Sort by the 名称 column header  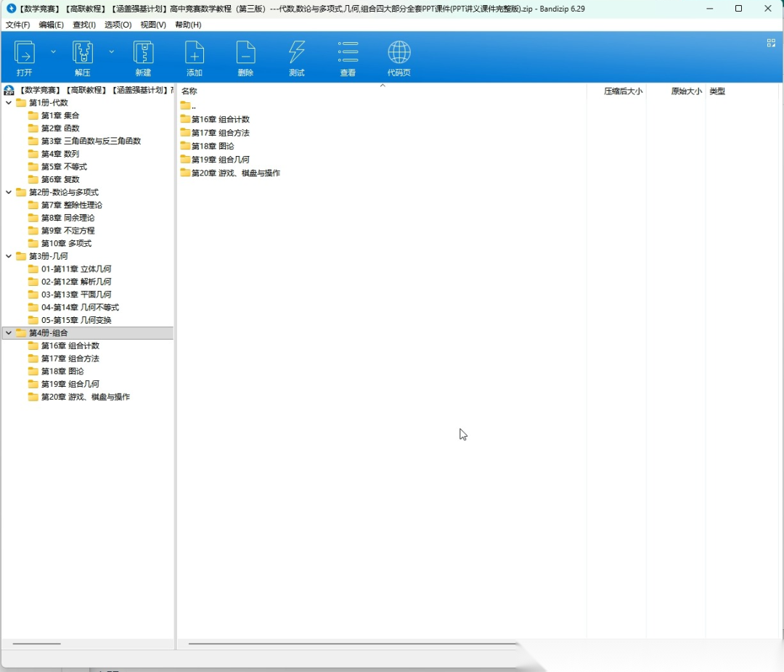click(x=189, y=91)
